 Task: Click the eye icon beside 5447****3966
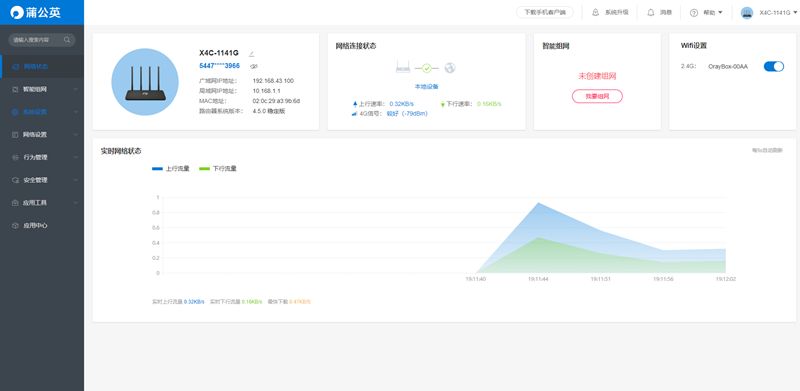pyautogui.click(x=253, y=66)
